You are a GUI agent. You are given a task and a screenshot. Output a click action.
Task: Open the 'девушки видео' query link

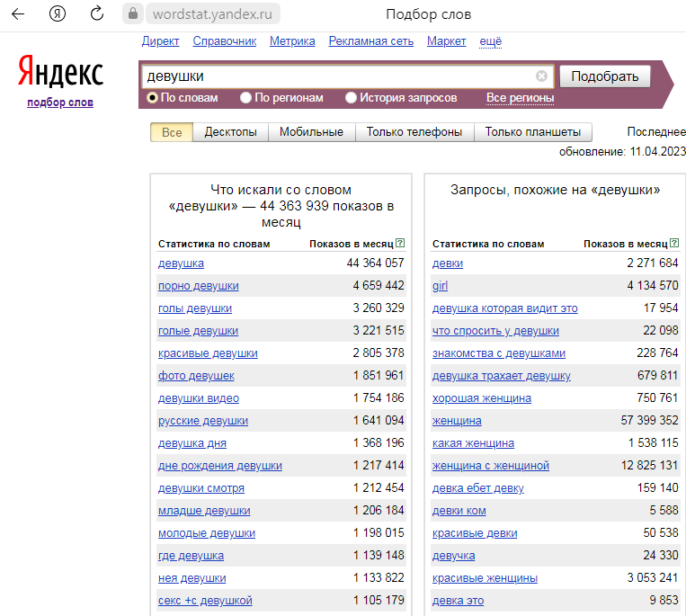199,398
